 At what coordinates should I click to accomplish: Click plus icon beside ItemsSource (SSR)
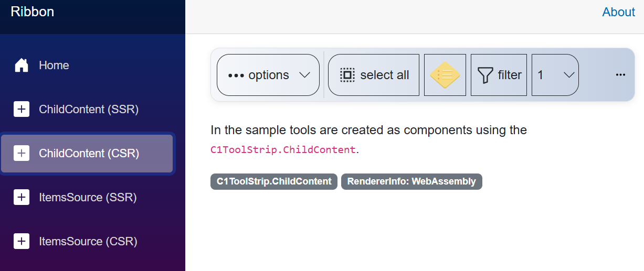(x=22, y=197)
